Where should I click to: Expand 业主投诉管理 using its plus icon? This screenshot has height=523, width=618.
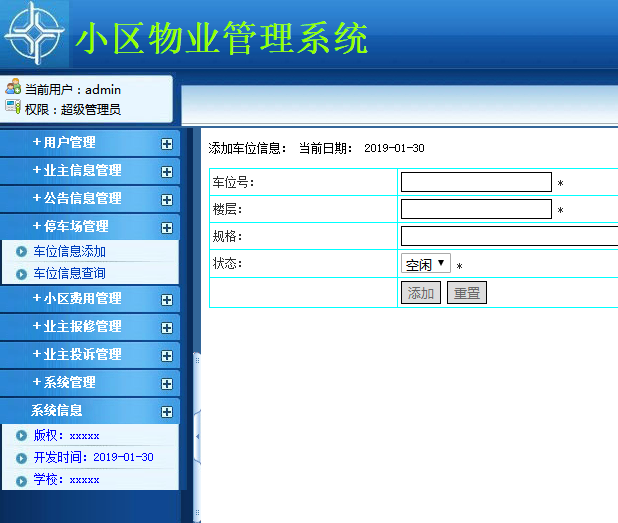click(x=167, y=356)
